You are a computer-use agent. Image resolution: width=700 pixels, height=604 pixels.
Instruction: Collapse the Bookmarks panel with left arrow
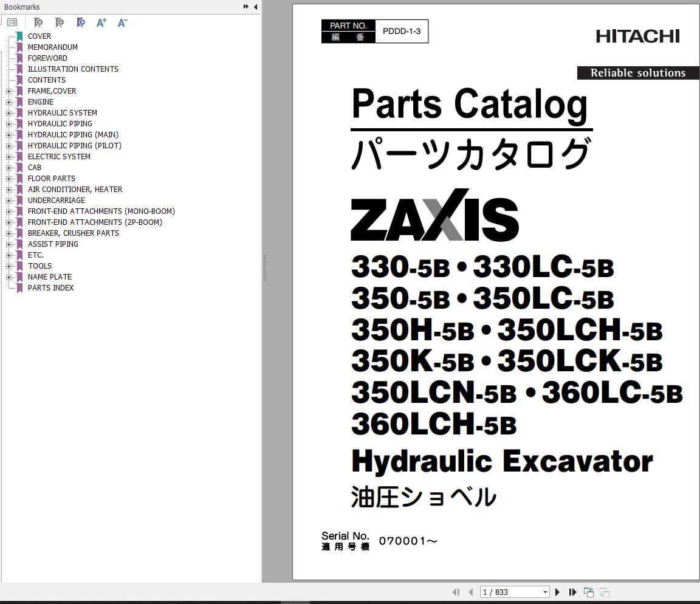click(255, 7)
